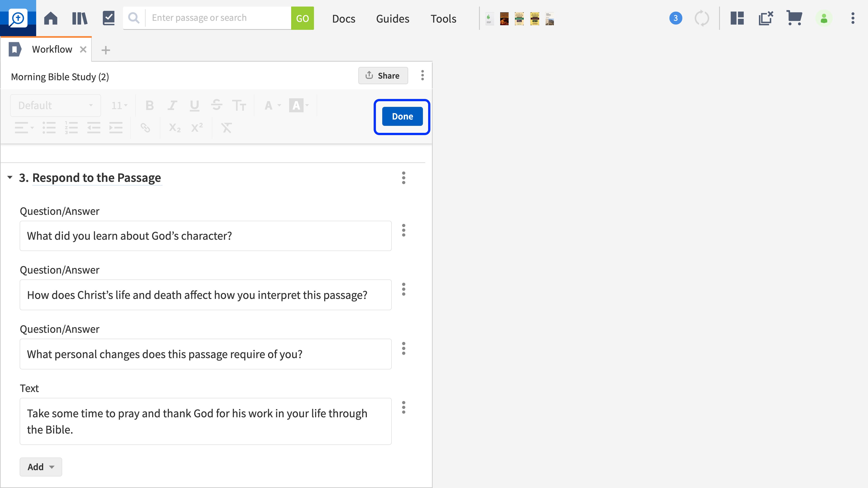The width and height of the screenshot is (868, 488).
Task: Apply underline formatting to text
Action: point(194,105)
